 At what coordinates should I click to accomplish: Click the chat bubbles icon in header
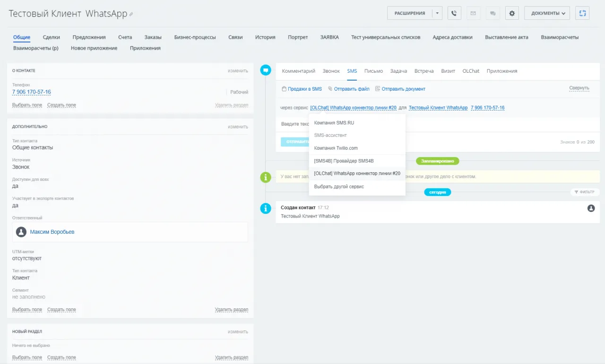coord(493,13)
